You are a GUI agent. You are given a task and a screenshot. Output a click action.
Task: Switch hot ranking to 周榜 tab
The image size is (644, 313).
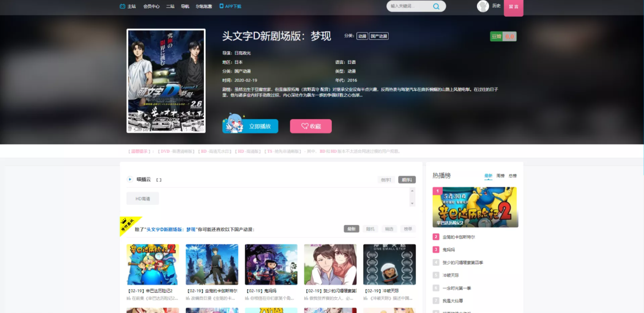(500, 176)
